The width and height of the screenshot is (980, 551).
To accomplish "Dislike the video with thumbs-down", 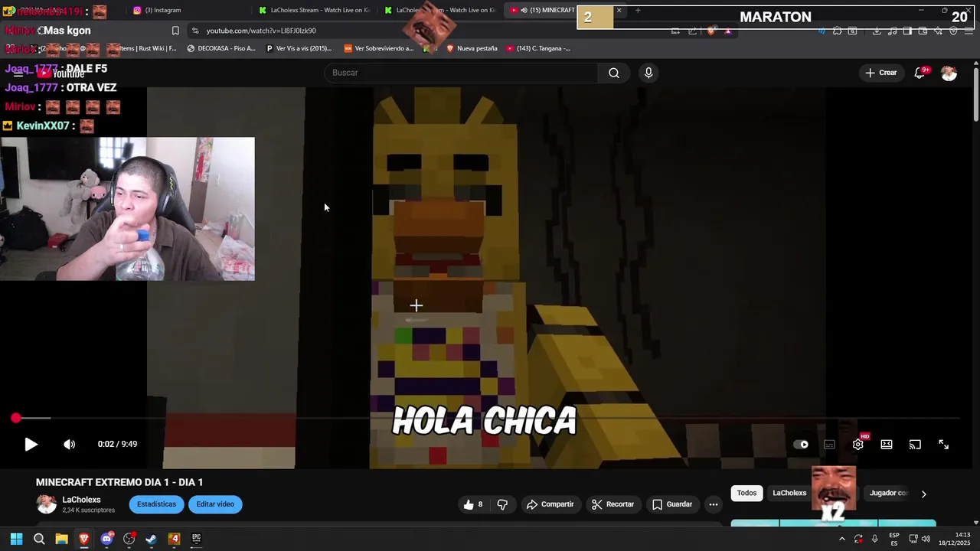I will [x=502, y=504].
